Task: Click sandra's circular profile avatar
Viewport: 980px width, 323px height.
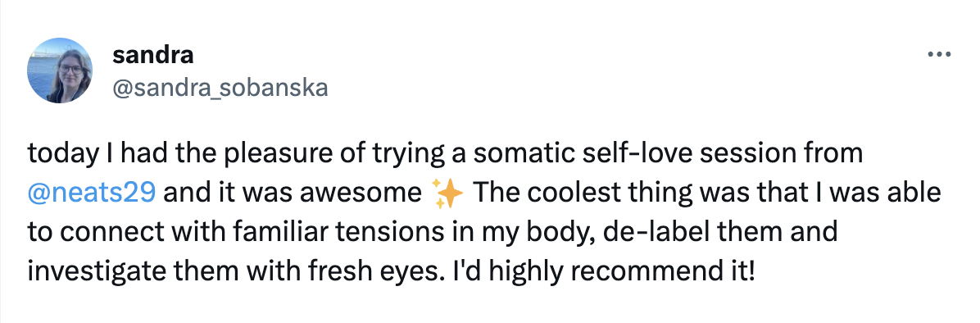Action: [60, 70]
